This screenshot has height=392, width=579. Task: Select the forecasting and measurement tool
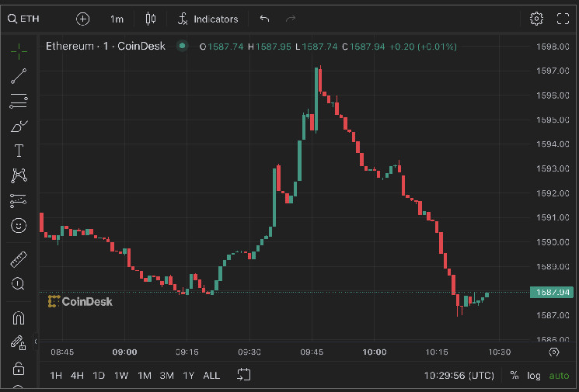(18, 200)
